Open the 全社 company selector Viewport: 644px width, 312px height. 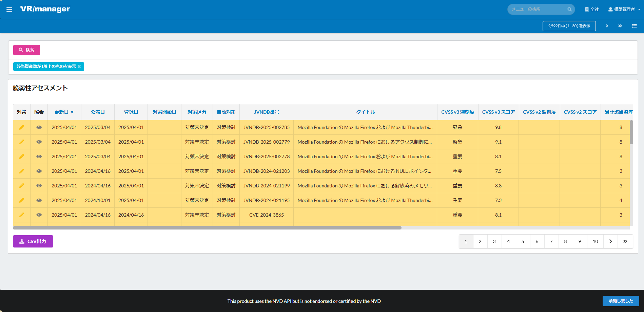coord(592,10)
